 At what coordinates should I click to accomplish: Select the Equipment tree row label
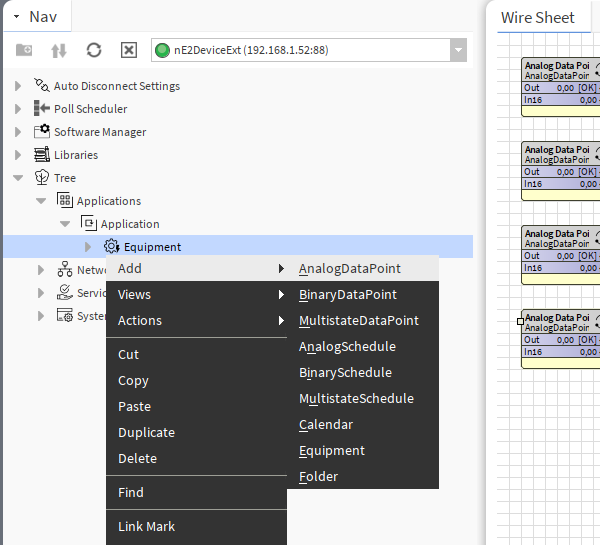pyautogui.click(x=152, y=247)
